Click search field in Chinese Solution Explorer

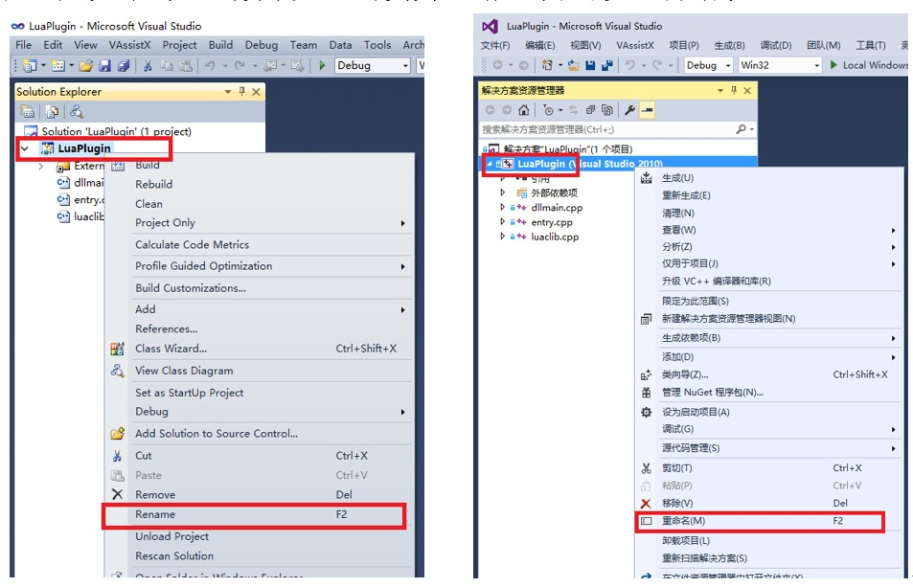coord(605,129)
